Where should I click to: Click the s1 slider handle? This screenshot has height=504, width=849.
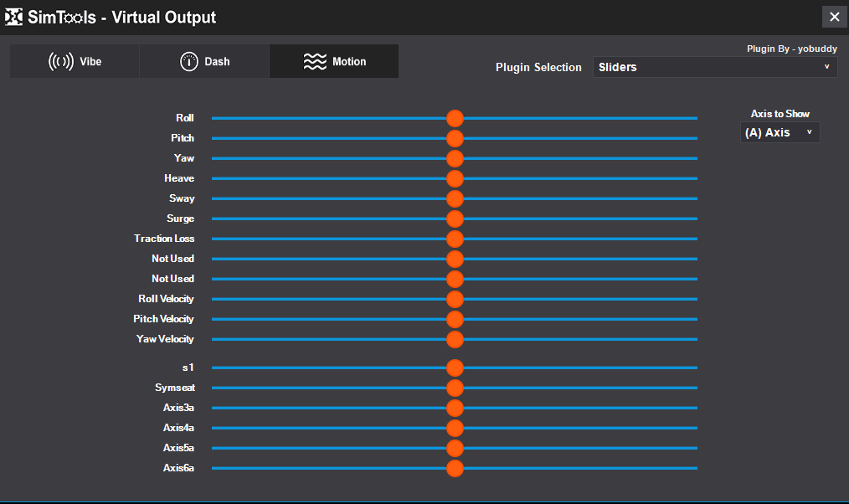tap(455, 368)
